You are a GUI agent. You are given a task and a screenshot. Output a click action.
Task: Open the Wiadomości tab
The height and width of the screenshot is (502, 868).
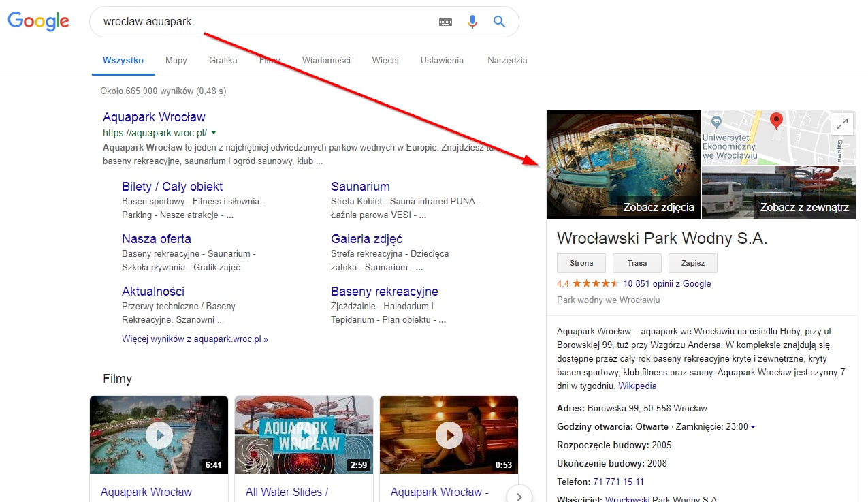click(x=326, y=60)
